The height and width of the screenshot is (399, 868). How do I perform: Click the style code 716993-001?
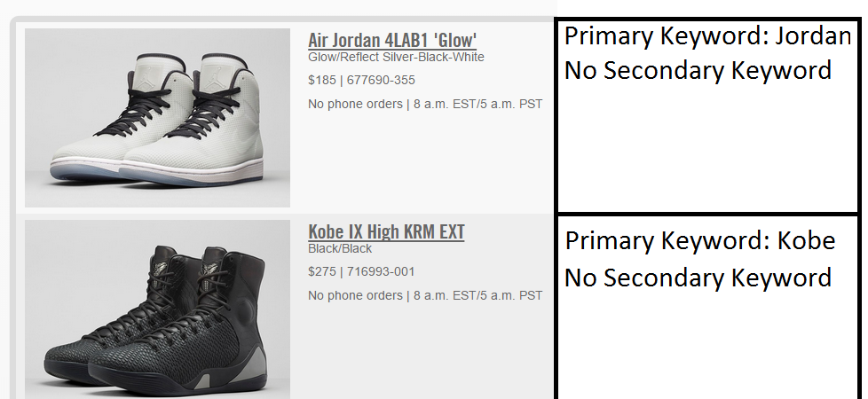pos(380,271)
